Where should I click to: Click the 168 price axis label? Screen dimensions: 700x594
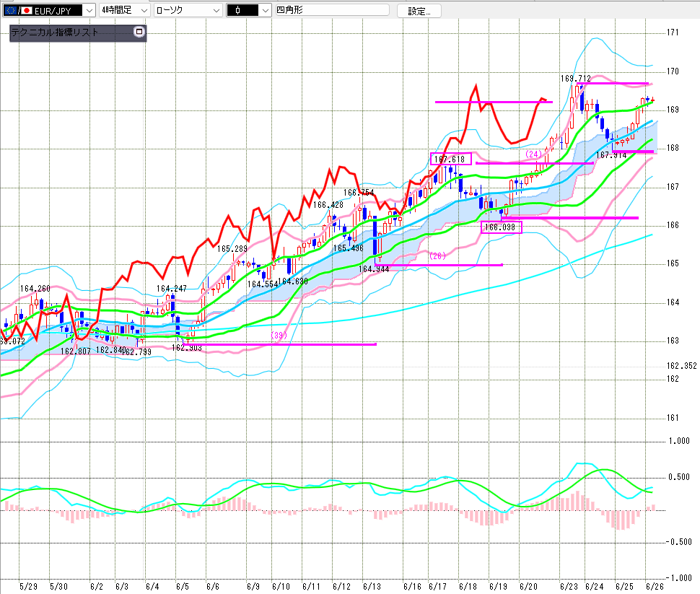pyautogui.click(x=673, y=148)
